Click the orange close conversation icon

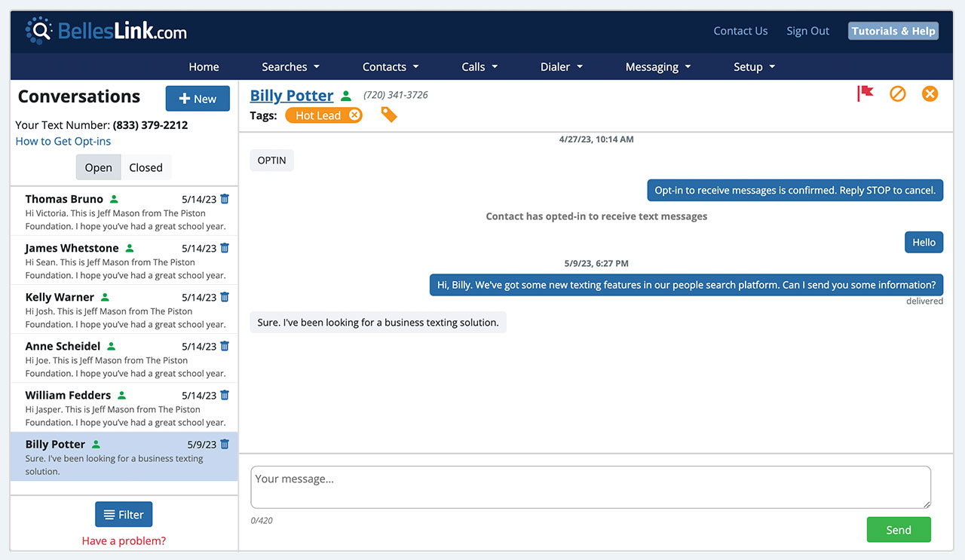[x=930, y=93]
